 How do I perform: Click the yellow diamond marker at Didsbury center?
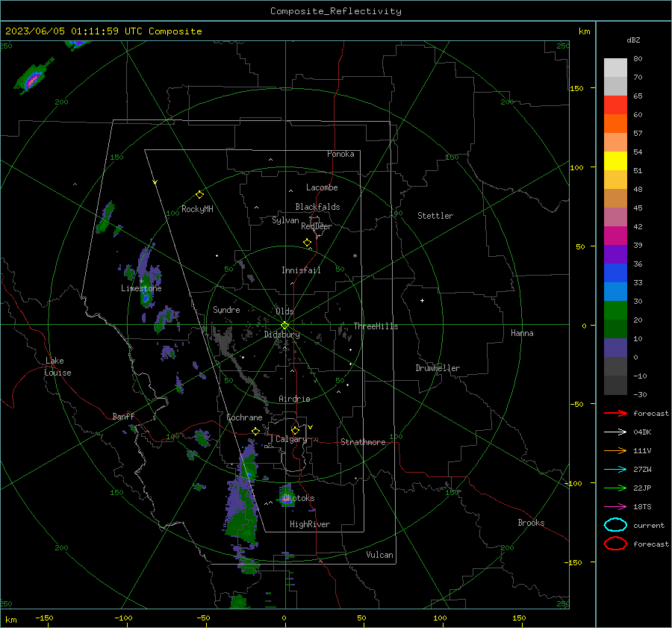coord(284,326)
